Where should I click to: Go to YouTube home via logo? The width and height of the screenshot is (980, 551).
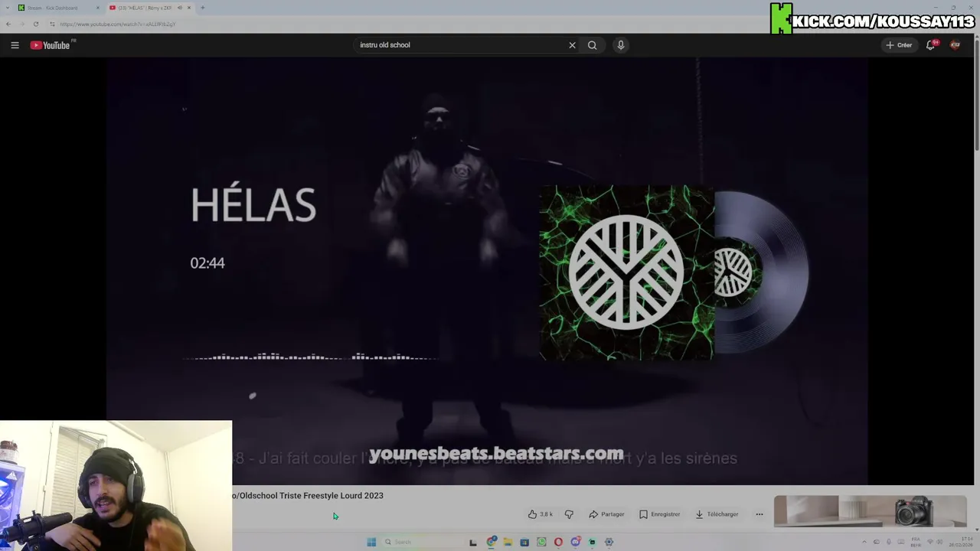(51, 45)
